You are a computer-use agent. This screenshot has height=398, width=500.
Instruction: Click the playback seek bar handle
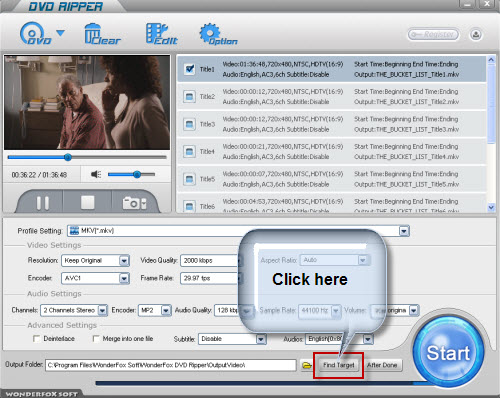point(68,157)
